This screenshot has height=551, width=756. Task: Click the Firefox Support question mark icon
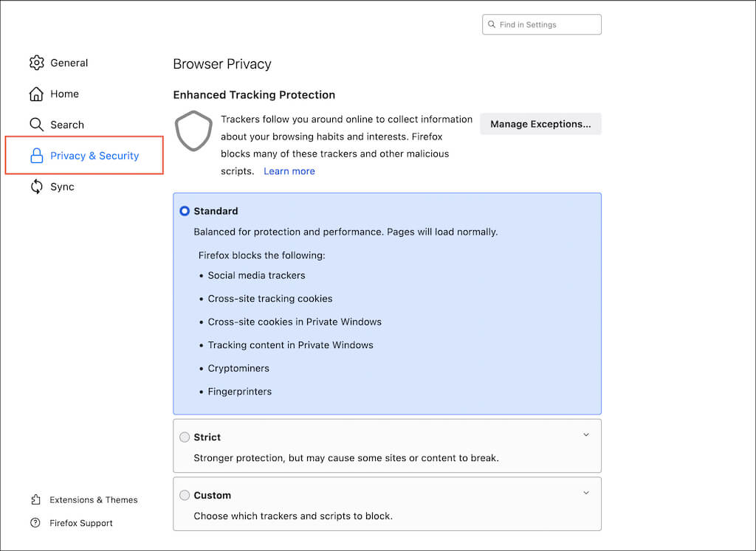(35, 523)
